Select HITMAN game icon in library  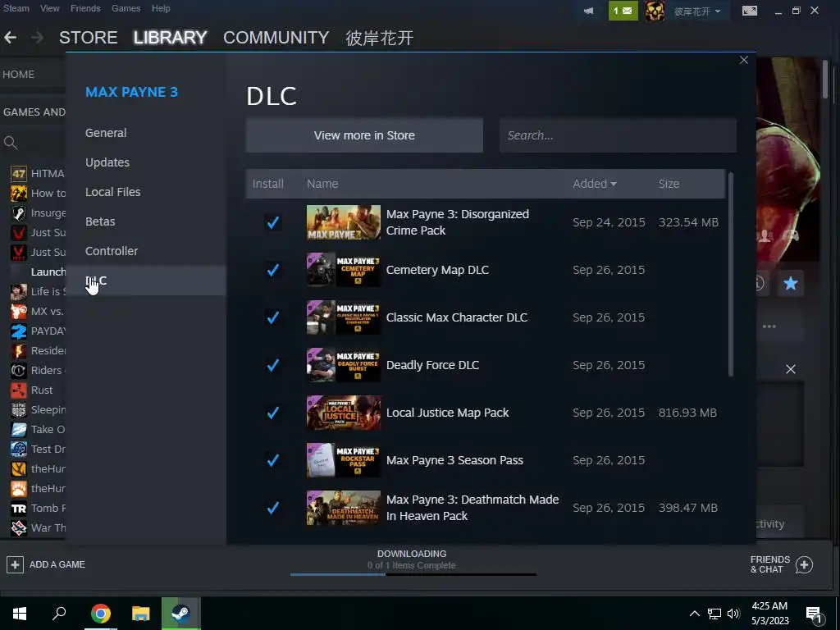pos(19,174)
